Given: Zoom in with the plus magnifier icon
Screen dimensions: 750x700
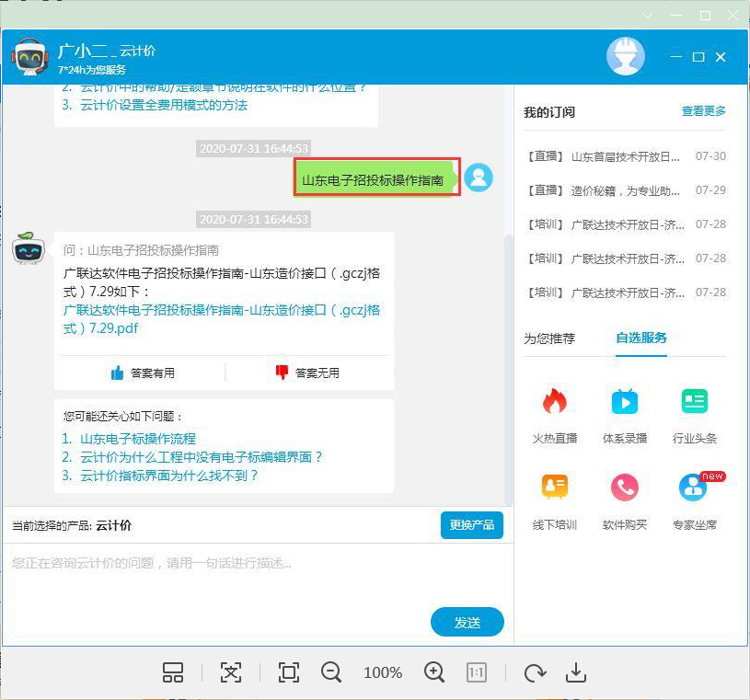Looking at the screenshot, I should [x=434, y=672].
